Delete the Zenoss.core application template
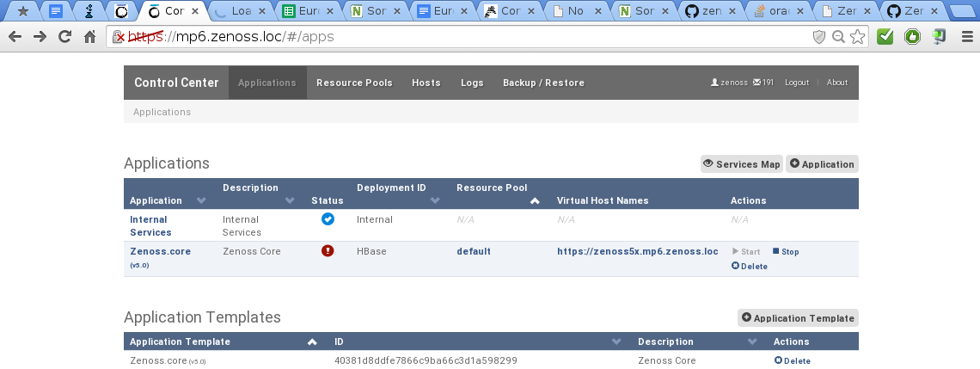This screenshot has width=980, height=369. pyautogui.click(x=792, y=361)
